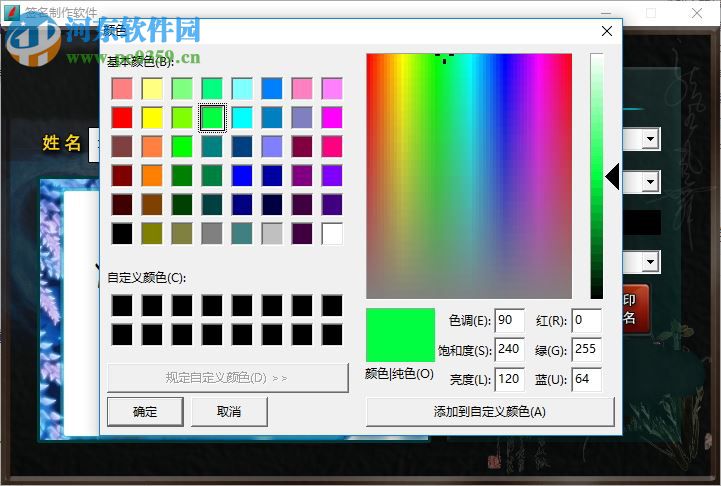The height and width of the screenshot is (486, 721).
Task: Click the green color preview box
Action: 401,335
